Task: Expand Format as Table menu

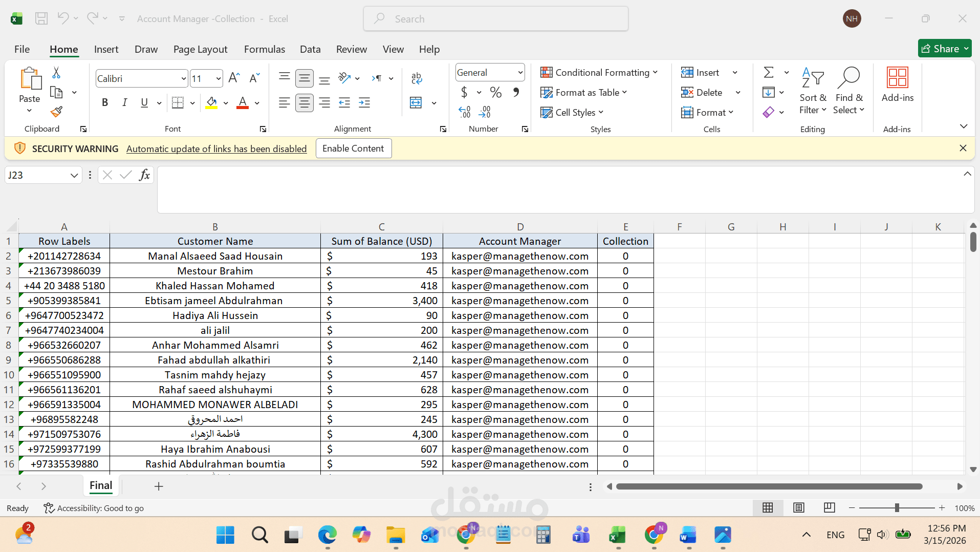Action: [584, 92]
